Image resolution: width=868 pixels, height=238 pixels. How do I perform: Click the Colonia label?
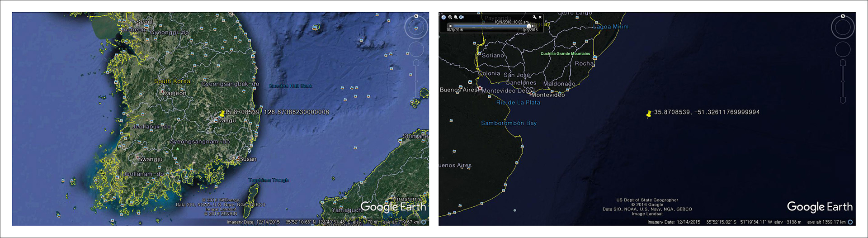tap(489, 73)
